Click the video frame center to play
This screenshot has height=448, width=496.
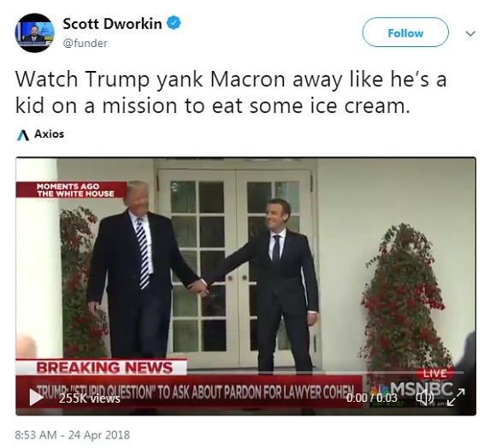pyautogui.click(x=245, y=286)
